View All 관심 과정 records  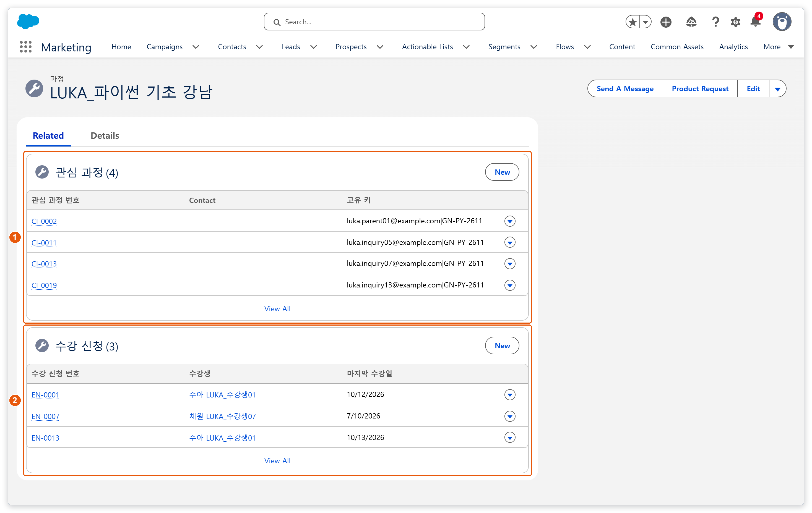tap(277, 309)
